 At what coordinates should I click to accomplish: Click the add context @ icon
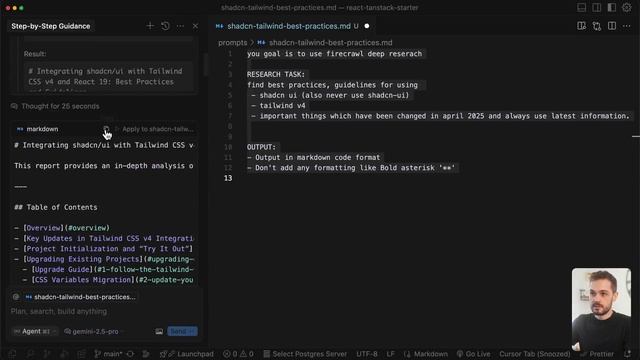pos(16,297)
